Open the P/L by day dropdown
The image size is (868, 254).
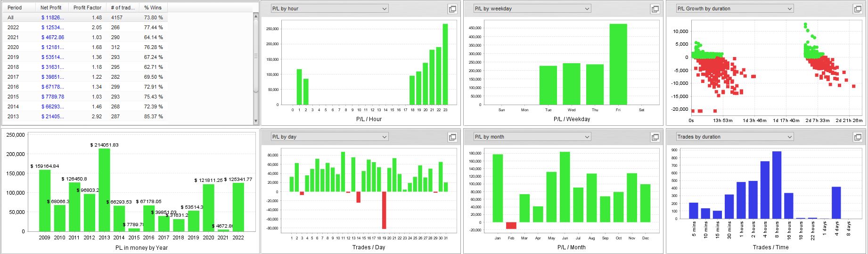click(330, 137)
